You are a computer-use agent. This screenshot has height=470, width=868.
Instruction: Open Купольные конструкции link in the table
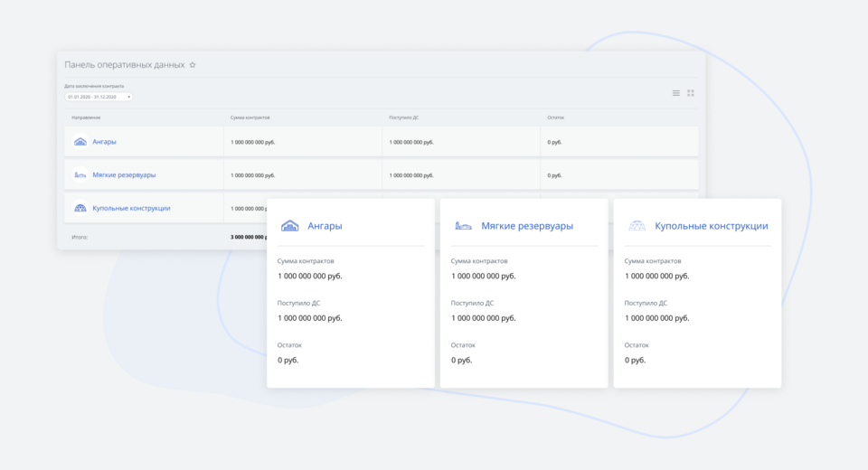[x=131, y=208]
